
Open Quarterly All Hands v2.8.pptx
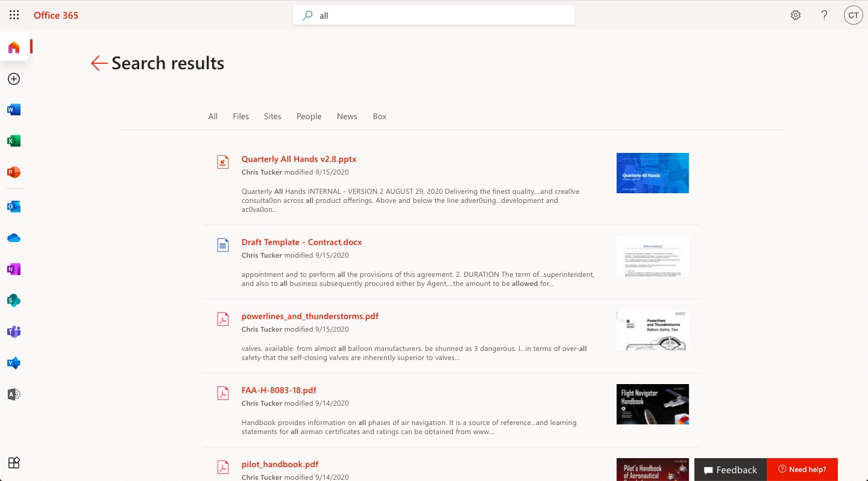coord(299,159)
